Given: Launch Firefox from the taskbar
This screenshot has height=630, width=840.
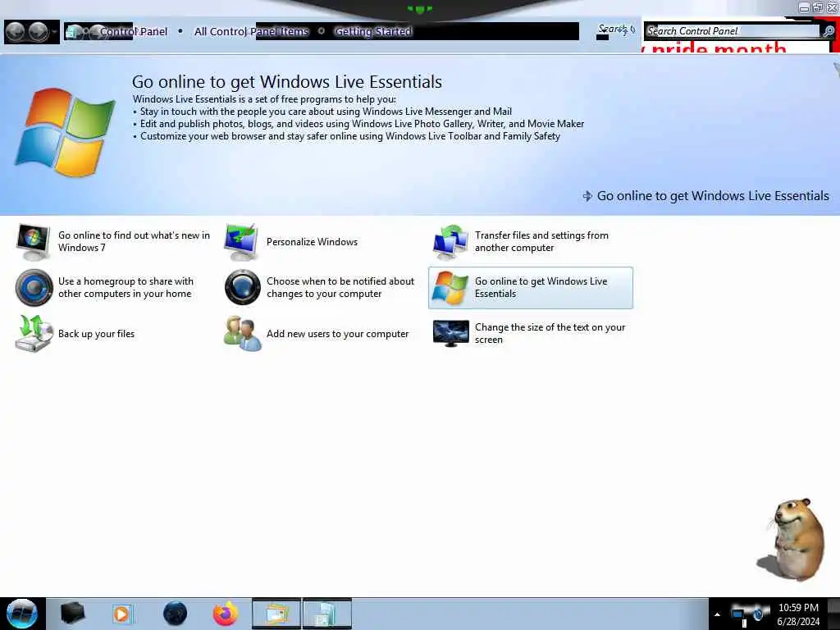Looking at the screenshot, I should [x=226, y=614].
